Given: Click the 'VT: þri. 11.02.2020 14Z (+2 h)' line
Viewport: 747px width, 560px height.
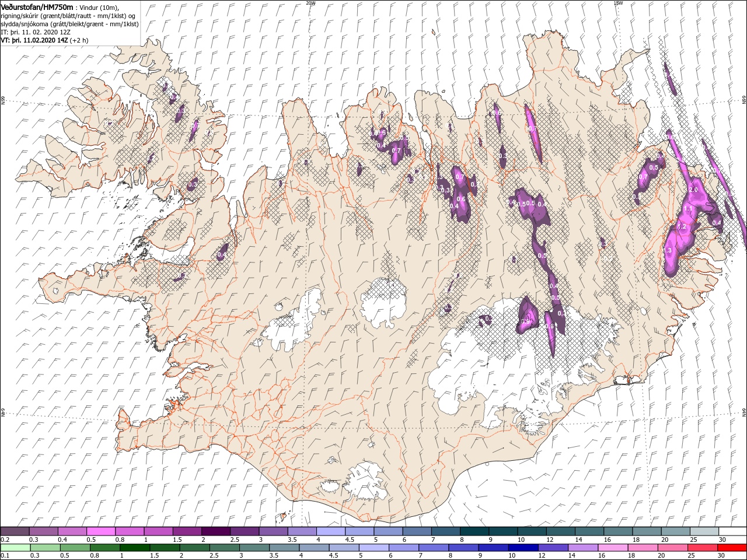Looking at the screenshot, I should tap(44, 40).
